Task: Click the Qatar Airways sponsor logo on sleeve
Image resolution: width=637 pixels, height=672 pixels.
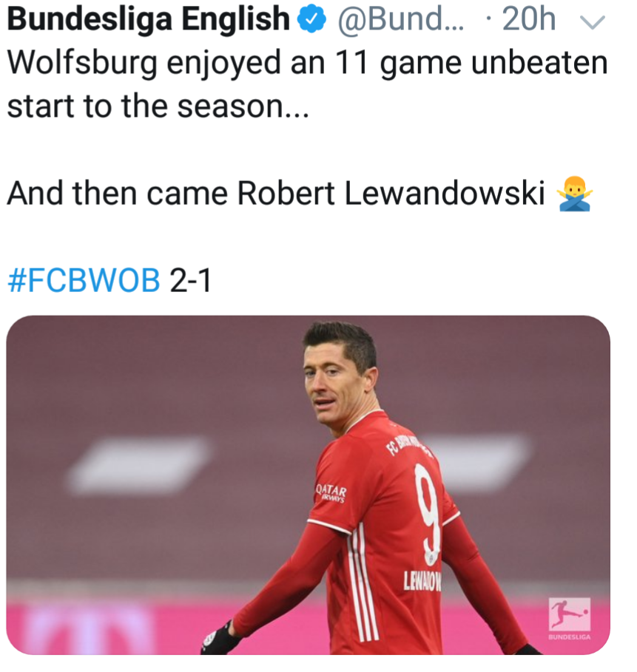Action: [x=331, y=493]
